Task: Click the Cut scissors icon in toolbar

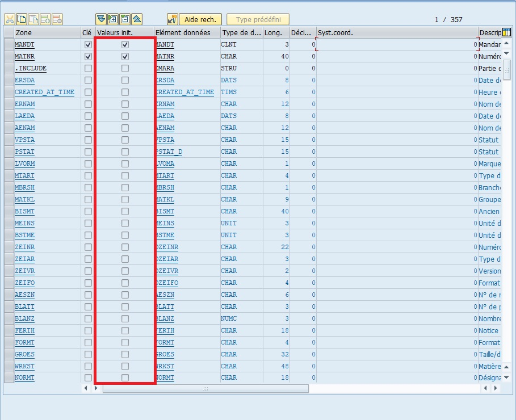Action: [10, 19]
